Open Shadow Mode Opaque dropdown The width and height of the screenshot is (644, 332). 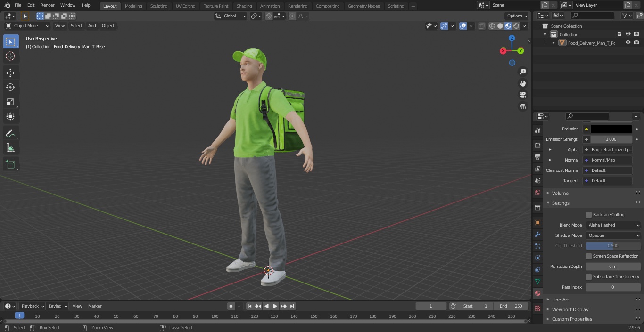click(613, 235)
